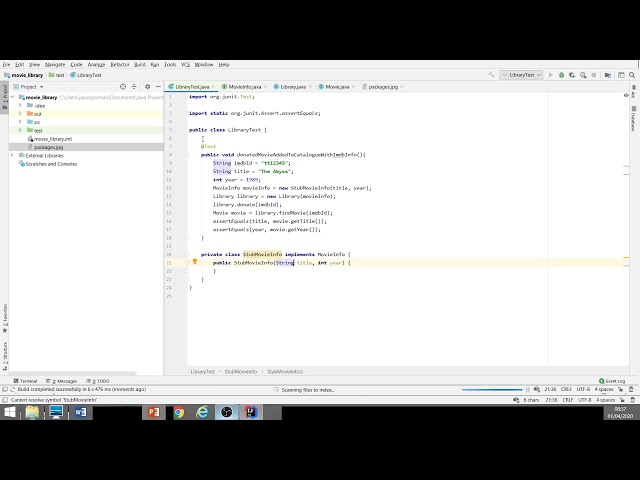Switch to the MovieInfo.java tab
Screen dimensions: 640x480
(x=244, y=87)
